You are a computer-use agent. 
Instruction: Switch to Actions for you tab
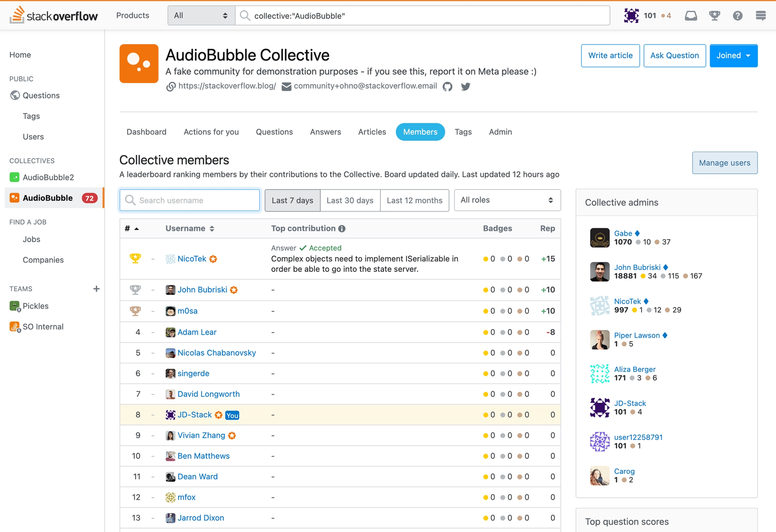pos(211,132)
